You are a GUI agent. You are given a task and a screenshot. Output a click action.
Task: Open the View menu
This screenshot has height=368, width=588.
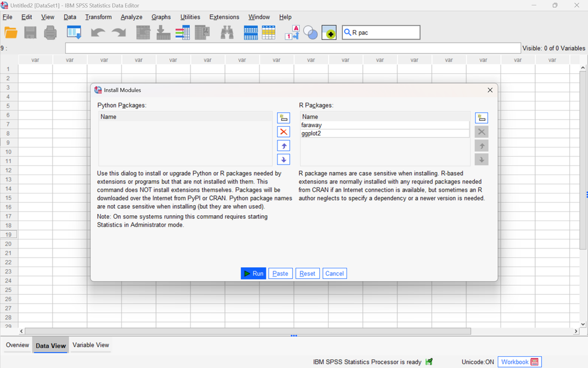(48, 17)
